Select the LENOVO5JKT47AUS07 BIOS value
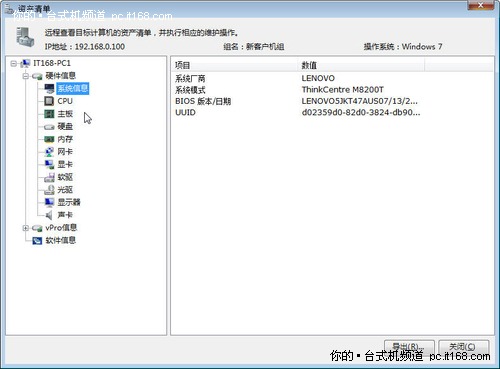500x369 pixels. (x=360, y=101)
